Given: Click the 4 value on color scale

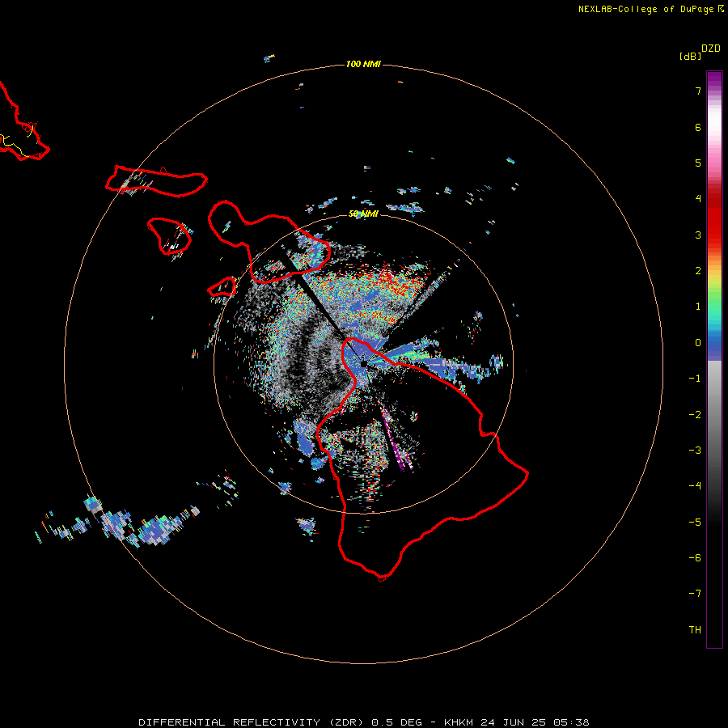Looking at the screenshot, I should (x=698, y=199).
